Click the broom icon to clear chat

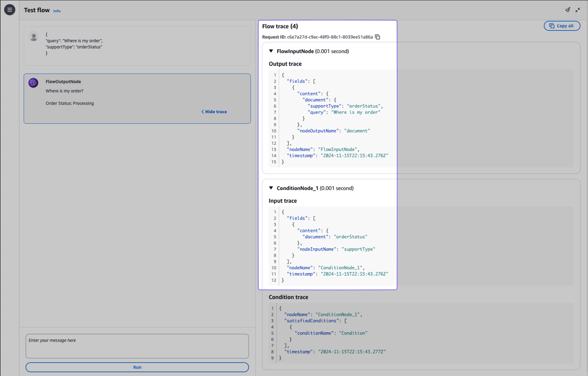coord(568,10)
